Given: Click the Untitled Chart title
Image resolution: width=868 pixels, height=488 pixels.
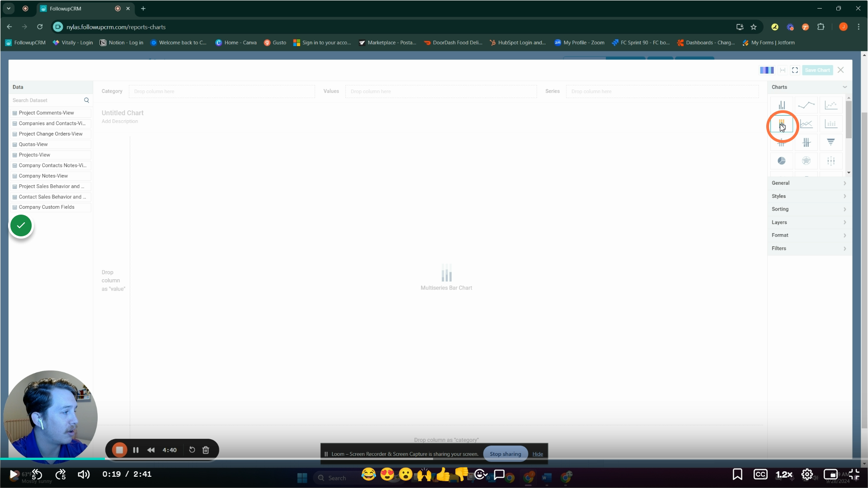Looking at the screenshot, I should 123,113.
